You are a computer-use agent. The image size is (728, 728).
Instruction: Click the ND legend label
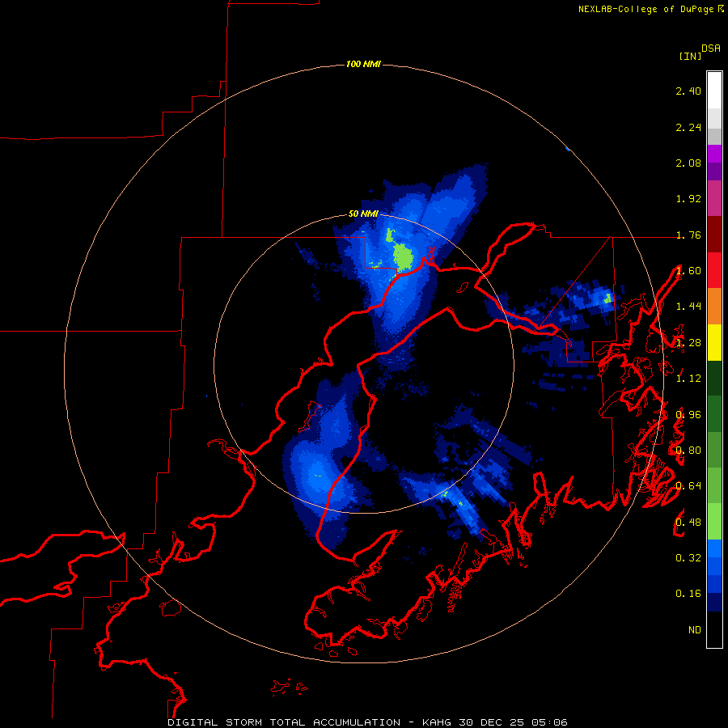pos(695,629)
